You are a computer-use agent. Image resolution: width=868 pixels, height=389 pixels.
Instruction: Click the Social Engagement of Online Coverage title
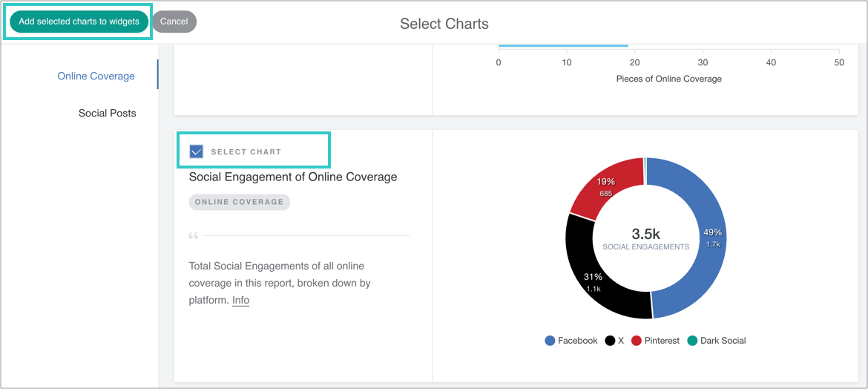[x=293, y=177]
